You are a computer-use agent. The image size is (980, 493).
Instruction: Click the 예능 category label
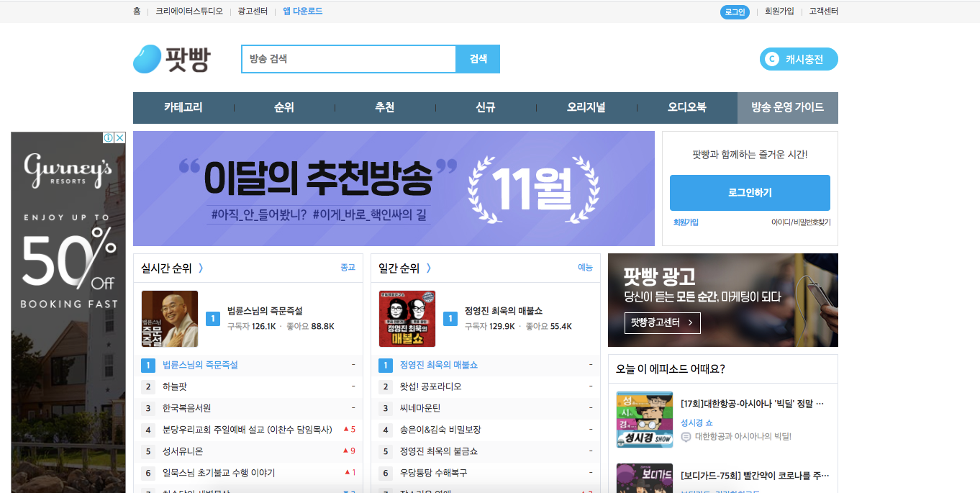[586, 267]
